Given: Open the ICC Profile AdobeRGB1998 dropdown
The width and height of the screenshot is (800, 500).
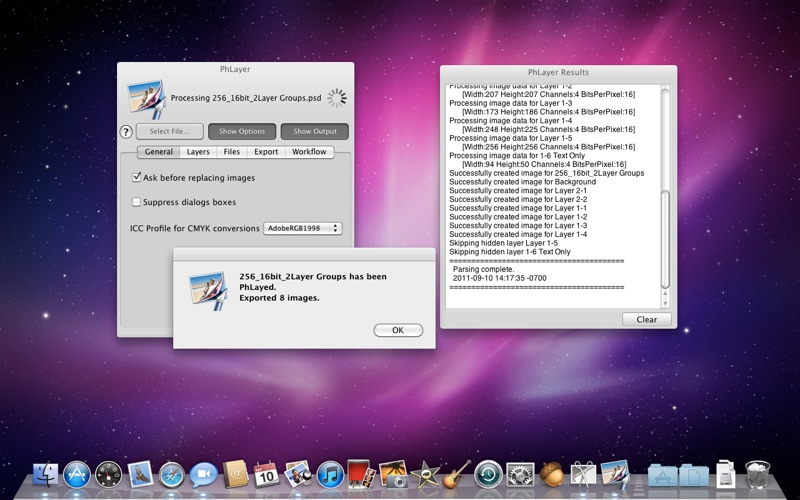Looking at the screenshot, I should (303, 228).
